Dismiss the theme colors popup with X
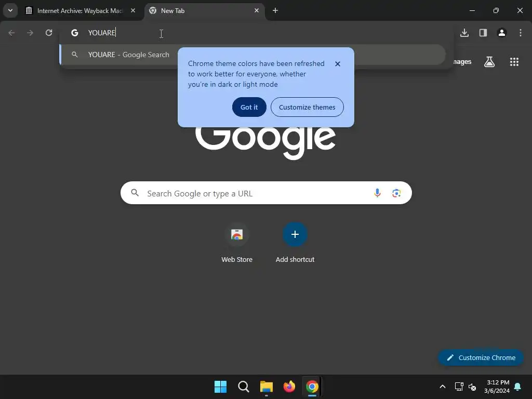Screen dimensions: 532x399 click(338, 64)
